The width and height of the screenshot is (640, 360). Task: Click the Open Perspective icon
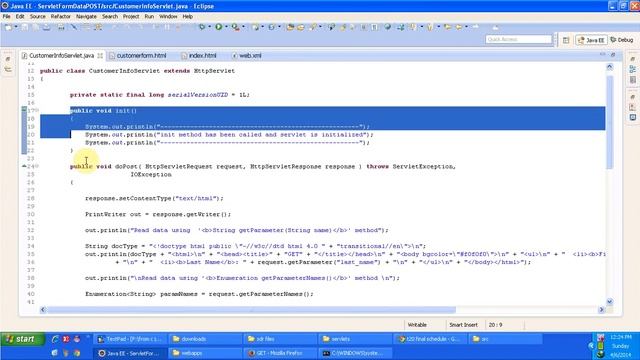tap(566, 40)
